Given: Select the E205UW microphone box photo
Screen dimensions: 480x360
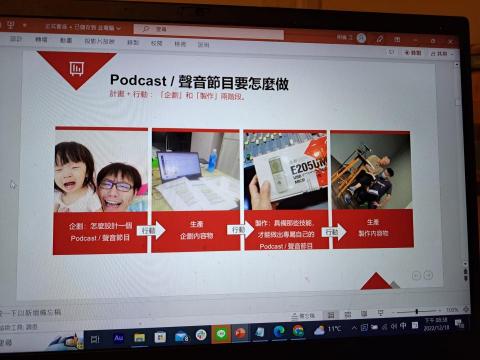Looking at the screenshot, I should pos(285,172).
